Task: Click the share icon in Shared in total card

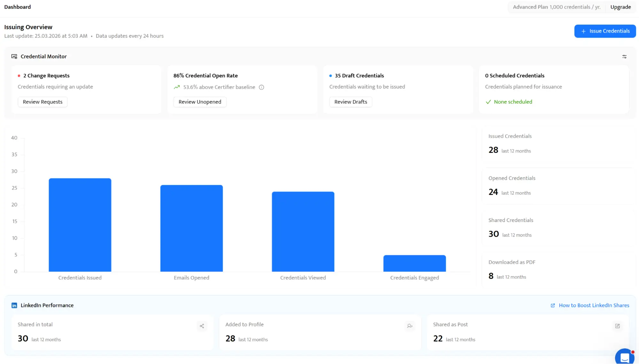Action: tap(202, 326)
